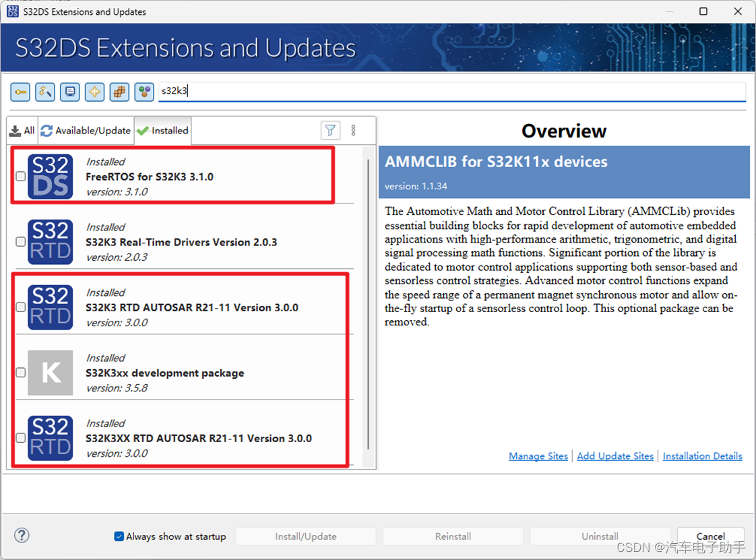Screen dimensions: 756x560
Task: Click the package list vertical scrollbar
Action: click(x=369, y=305)
